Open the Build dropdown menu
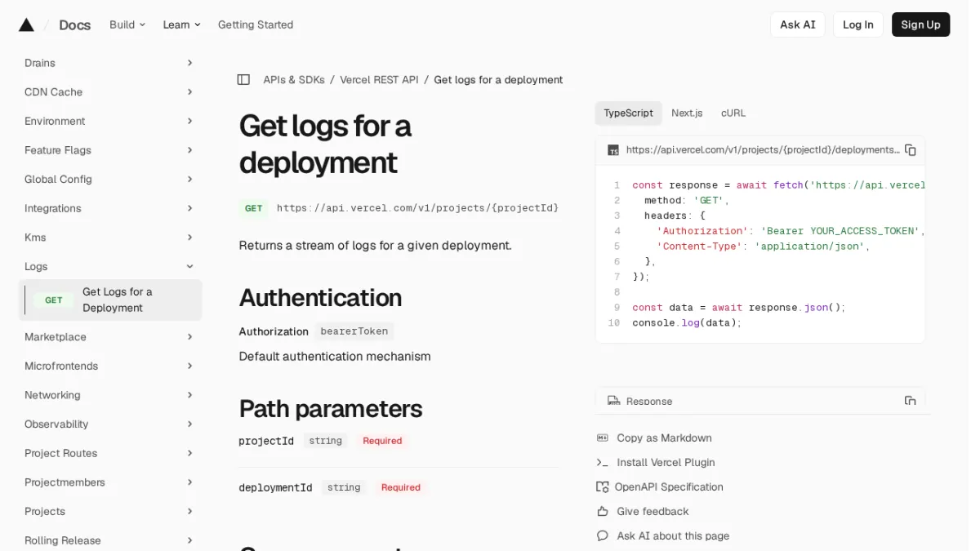Viewport: 980px width, 551px height. pyautogui.click(x=127, y=24)
